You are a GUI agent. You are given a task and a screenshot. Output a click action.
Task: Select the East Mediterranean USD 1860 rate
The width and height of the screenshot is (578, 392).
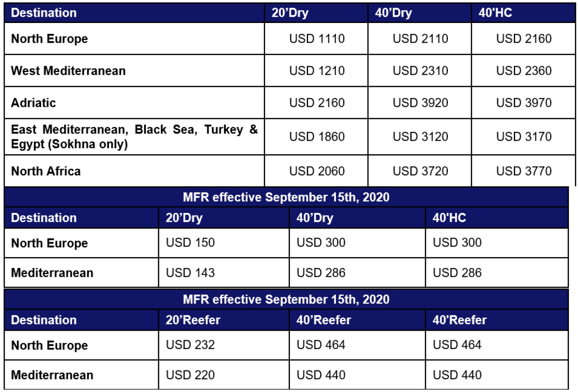click(317, 137)
